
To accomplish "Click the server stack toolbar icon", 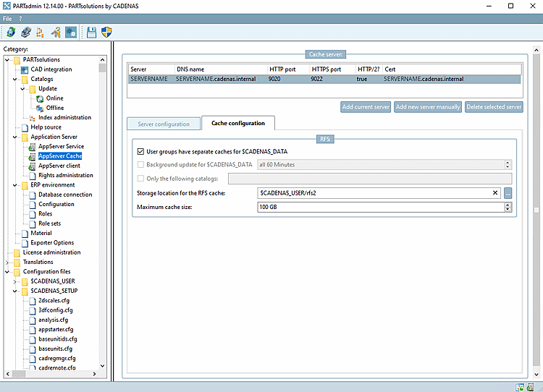I will [x=25, y=33].
